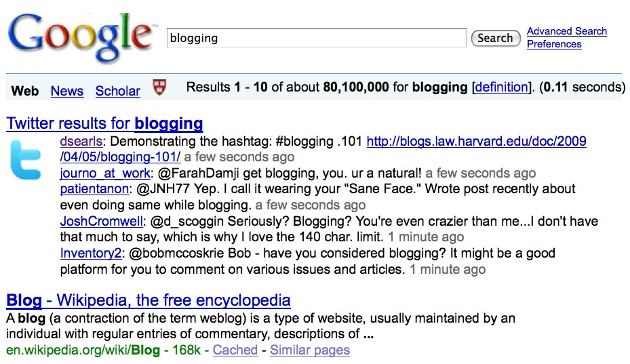The height and width of the screenshot is (364, 630).
Task: Open the Advanced Search link
Action: tap(566, 31)
